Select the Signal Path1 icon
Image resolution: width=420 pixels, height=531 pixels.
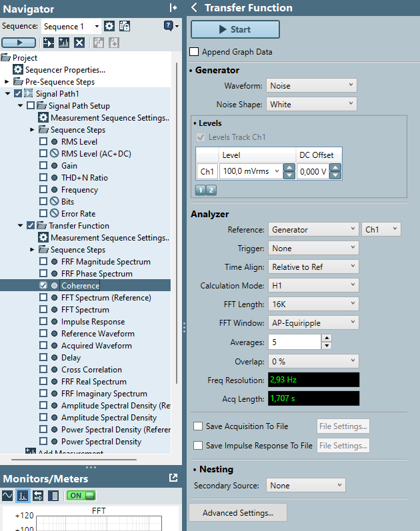coord(29,93)
